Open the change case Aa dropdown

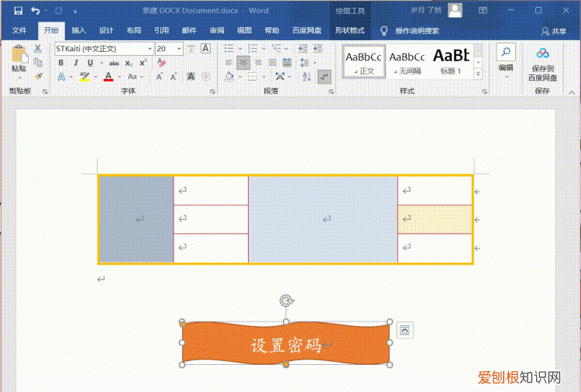136,77
